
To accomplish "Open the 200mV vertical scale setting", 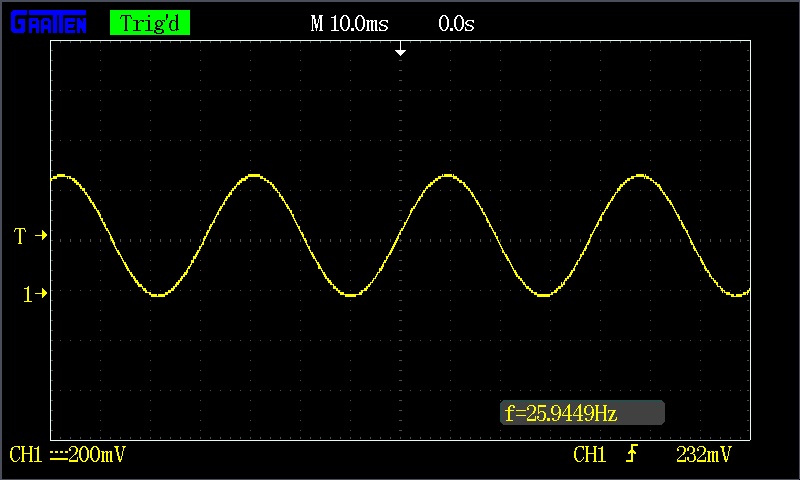I will [x=97, y=455].
